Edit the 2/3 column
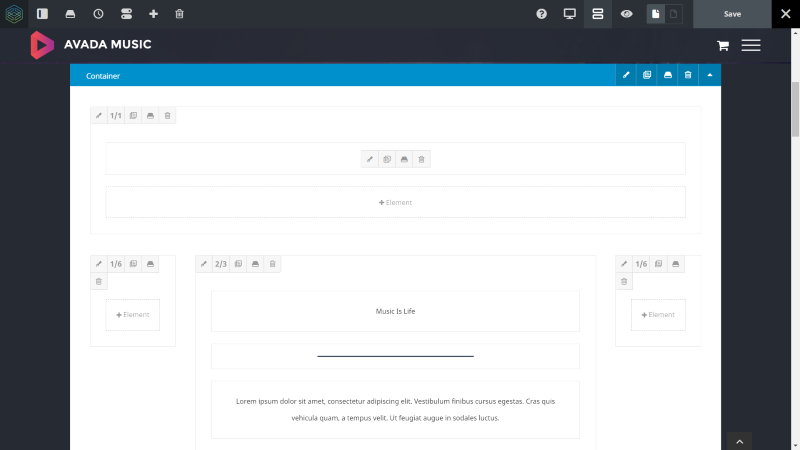Image resolution: width=800 pixels, height=450 pixels. (x=204, y=264)
